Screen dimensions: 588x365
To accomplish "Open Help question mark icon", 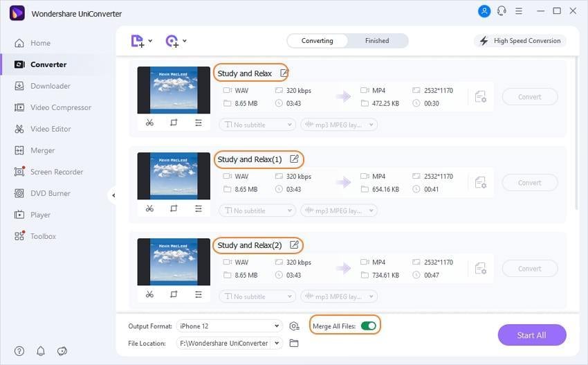I will point(19,351).
